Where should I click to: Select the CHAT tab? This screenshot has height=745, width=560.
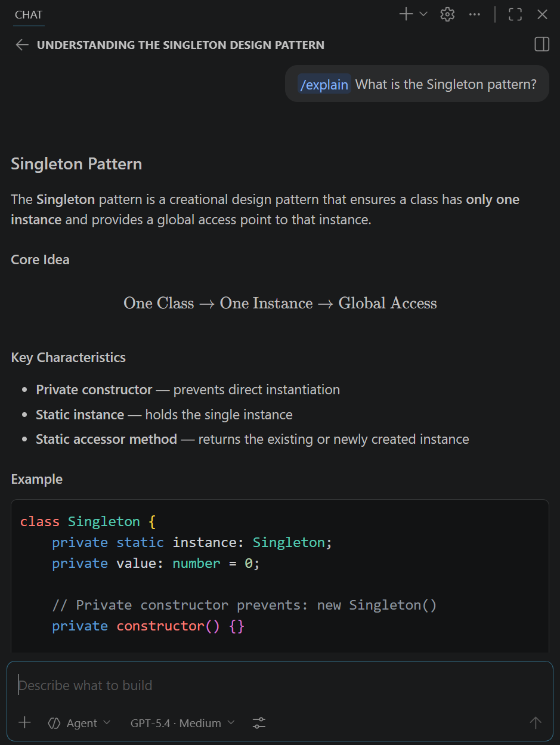(28, 14)
